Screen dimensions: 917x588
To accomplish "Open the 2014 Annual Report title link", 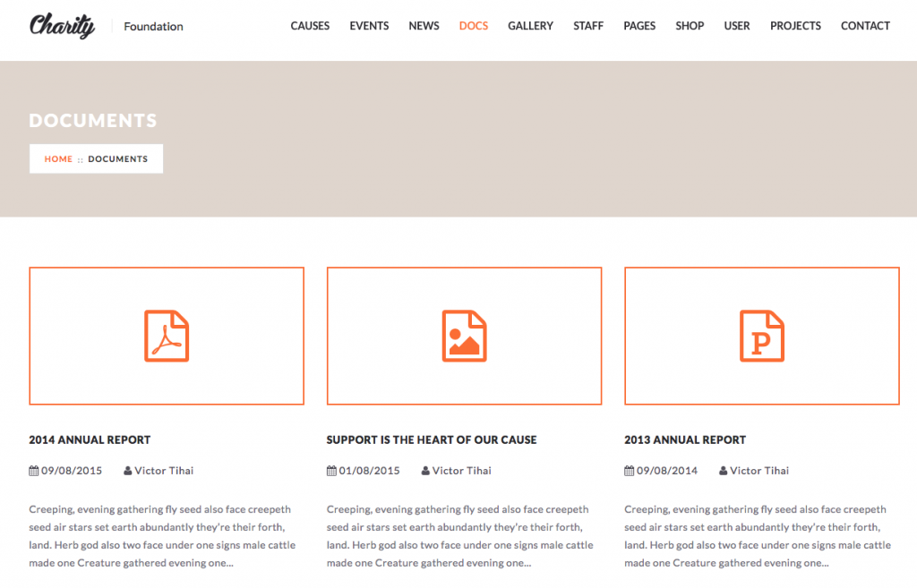I will click(x=90, y=439).
